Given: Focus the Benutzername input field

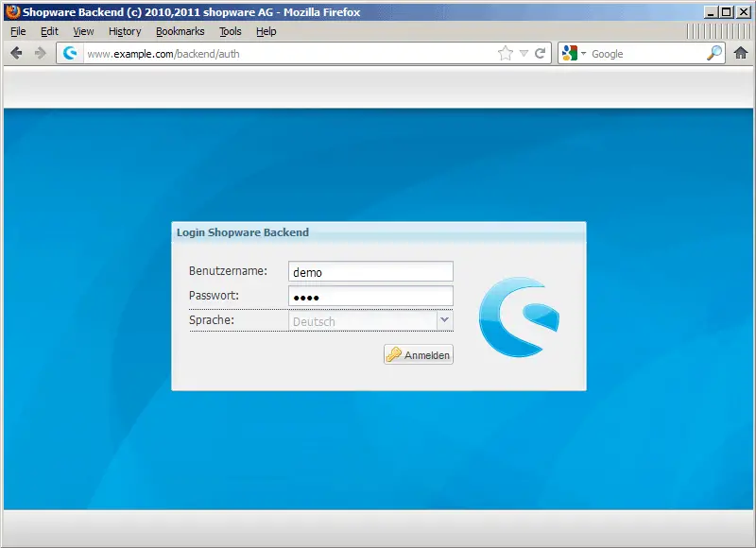Looking at the screenshot, I should (x=370, y=272).
